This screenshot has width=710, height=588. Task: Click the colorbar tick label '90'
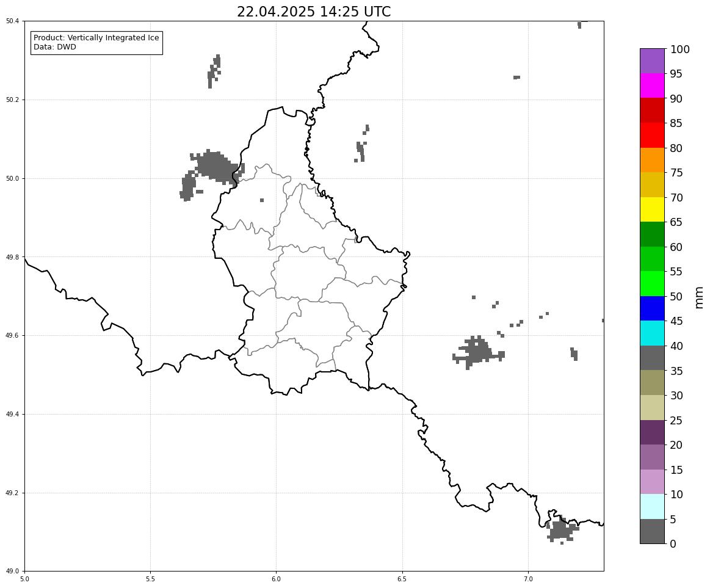tap(676, 98)
